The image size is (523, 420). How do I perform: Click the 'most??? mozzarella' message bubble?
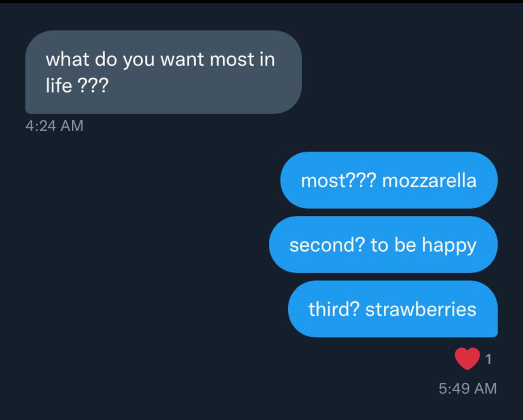coord(389,180)
